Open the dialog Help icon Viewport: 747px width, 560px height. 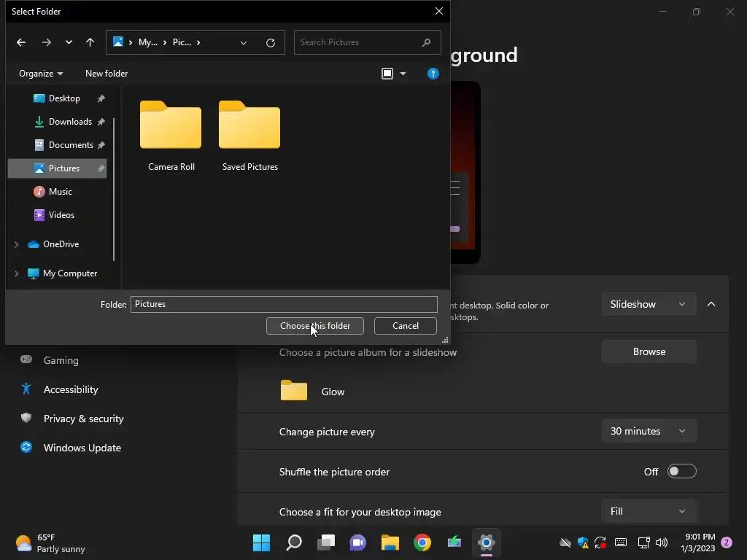(433, 74)
